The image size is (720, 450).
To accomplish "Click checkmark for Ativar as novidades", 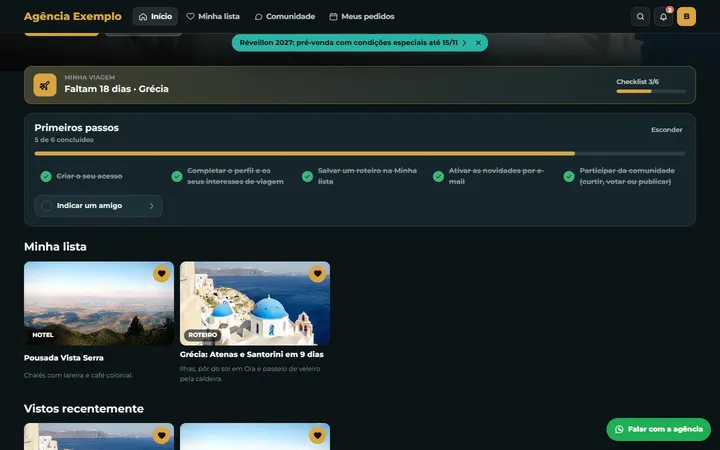I will pyautogui.click(x=439, y=176).
